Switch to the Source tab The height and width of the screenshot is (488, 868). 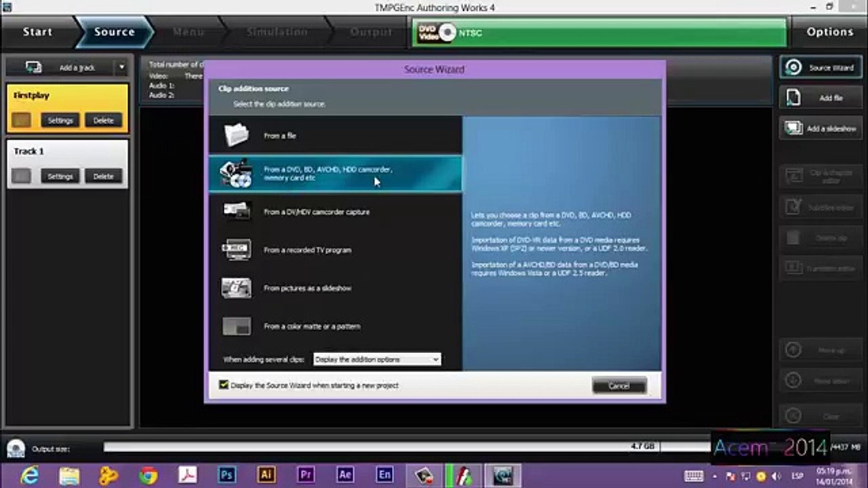point(114,32)
